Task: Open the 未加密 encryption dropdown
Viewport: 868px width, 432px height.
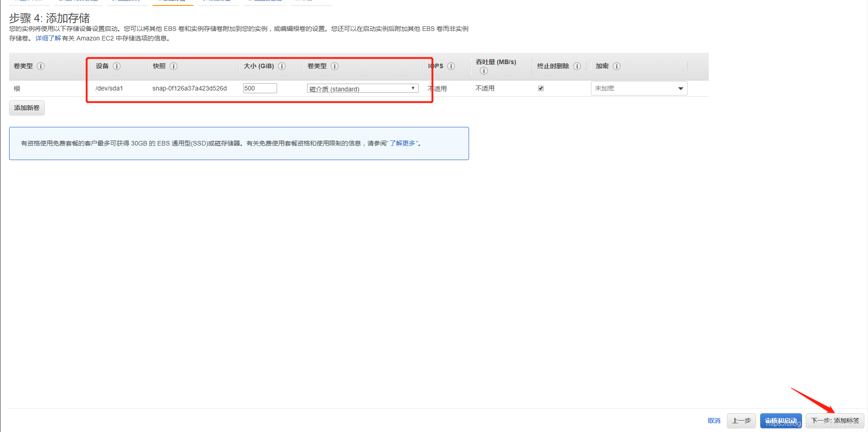Action: click(639, 88)
